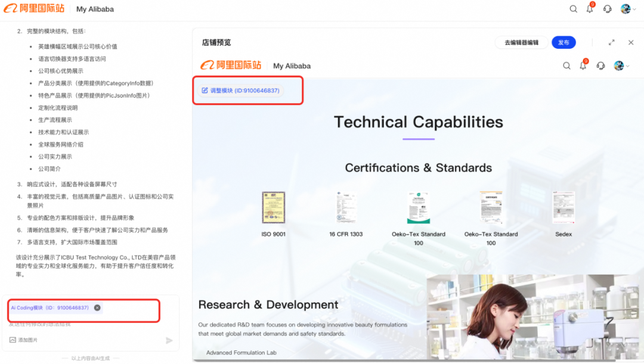
Task: Click Sedex label text
Action: click(x=563, y=234)
